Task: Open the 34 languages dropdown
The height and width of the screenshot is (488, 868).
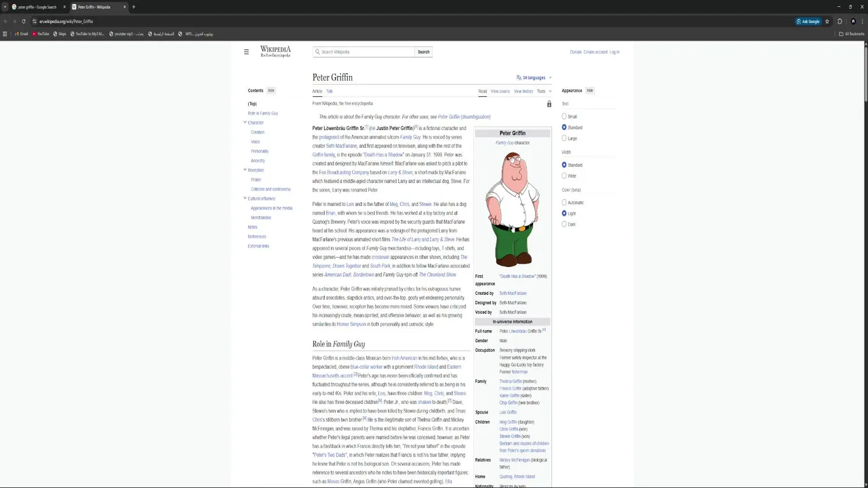Action: point(534,77)
